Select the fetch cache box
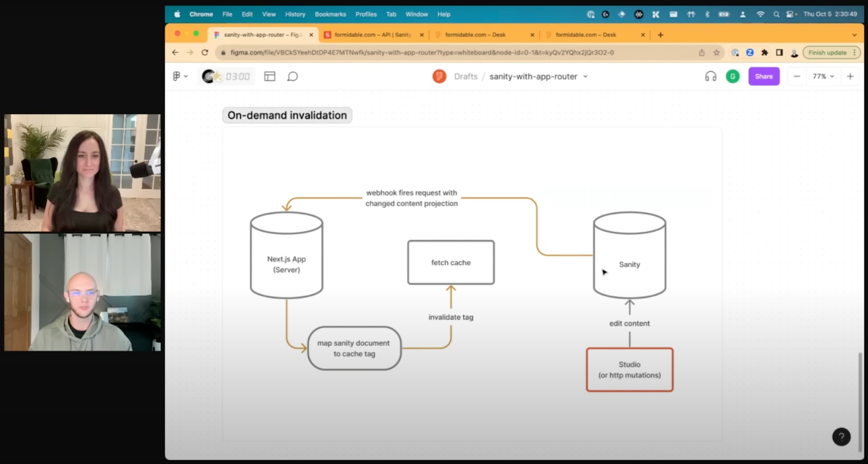This screenshot has width=868, height=464. [x=451, y=263]
